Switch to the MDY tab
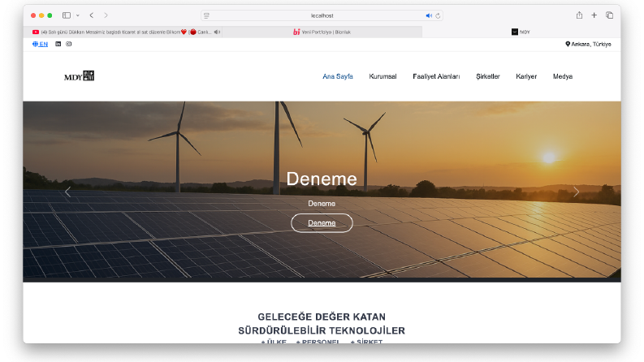 [x=521, y=32]
